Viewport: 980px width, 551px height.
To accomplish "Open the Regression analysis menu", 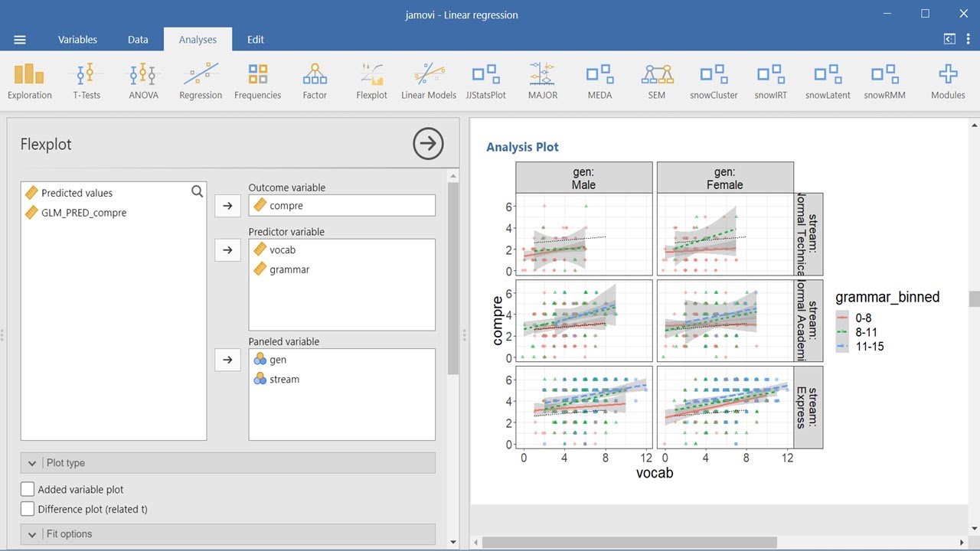I will pos(201,81).
